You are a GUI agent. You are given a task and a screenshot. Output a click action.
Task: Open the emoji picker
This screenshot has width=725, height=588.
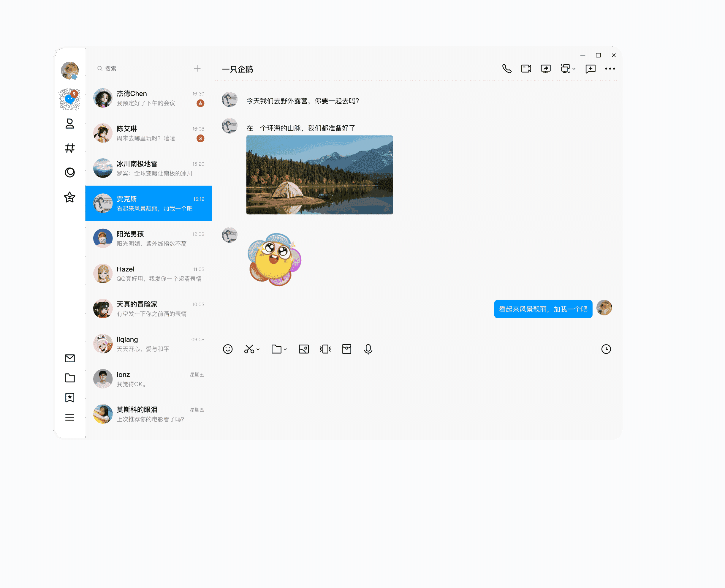227,349
